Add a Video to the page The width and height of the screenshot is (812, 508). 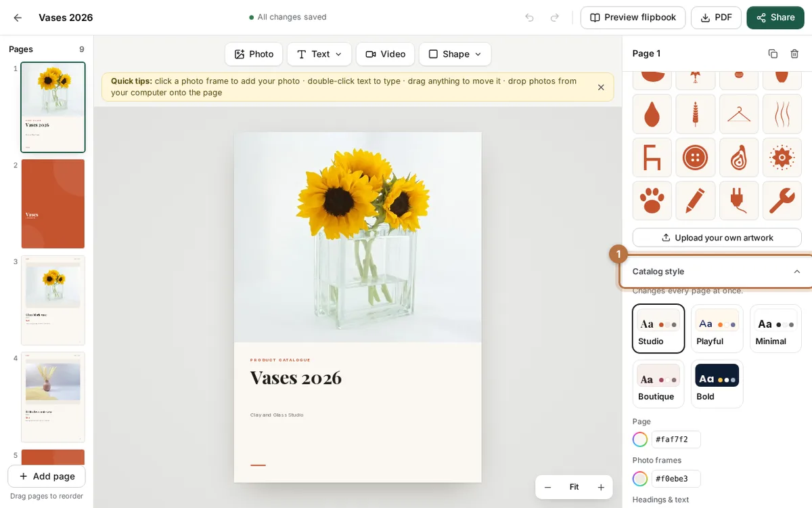[x=385, y=54]
